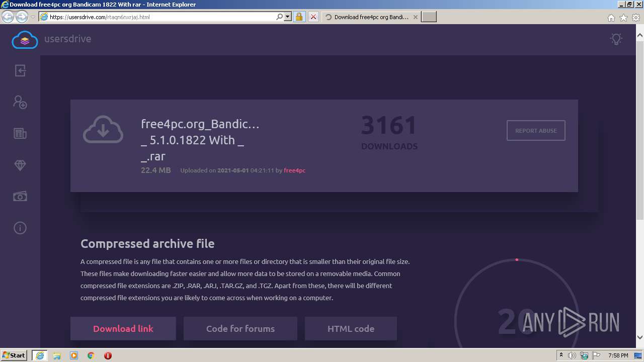This screenshot has height=362, width=644.
Task: Click the scrollbar up arrow
Action: click(x=640, y=36)
